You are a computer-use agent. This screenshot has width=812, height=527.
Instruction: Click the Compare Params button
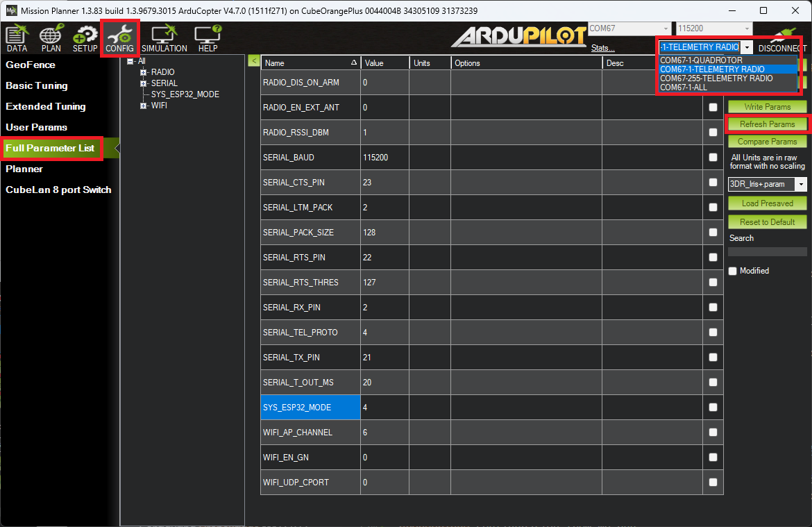coord(767,142)
